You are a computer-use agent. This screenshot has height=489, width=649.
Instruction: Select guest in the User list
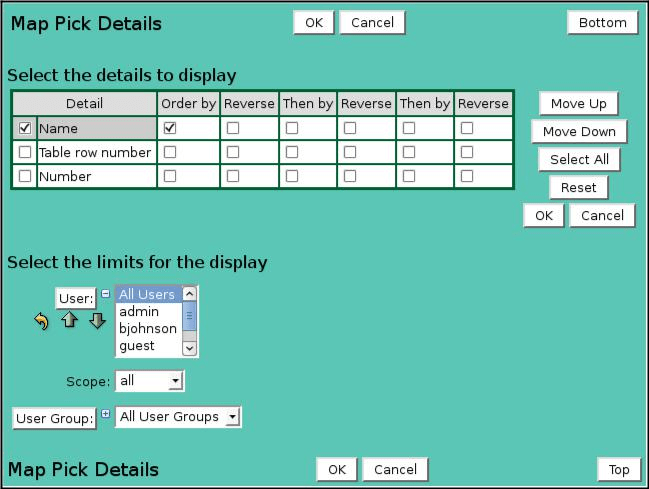(x=136, y=346)
